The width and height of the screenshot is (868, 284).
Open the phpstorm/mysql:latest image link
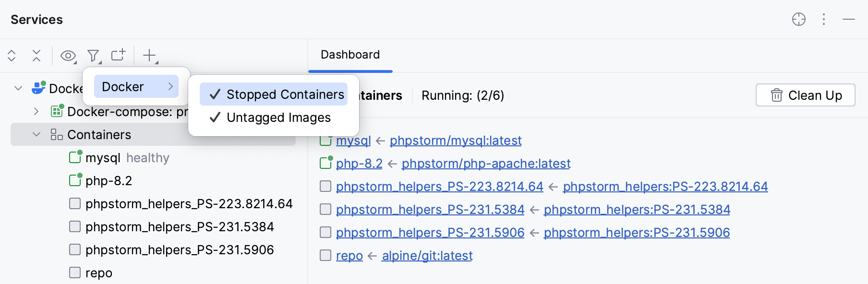point(455,141)
